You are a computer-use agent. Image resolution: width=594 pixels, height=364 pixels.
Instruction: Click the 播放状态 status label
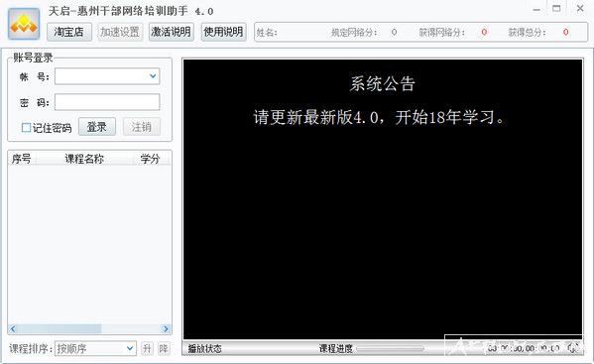(x=205, y=349)
